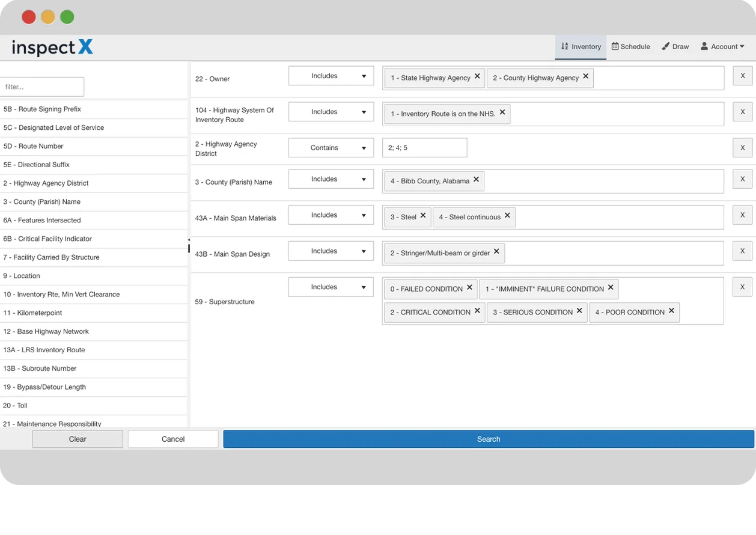Delete the "22 - Owner" filter row
The width and height of the screenshot is (756, 535).
tap(742, 76)
